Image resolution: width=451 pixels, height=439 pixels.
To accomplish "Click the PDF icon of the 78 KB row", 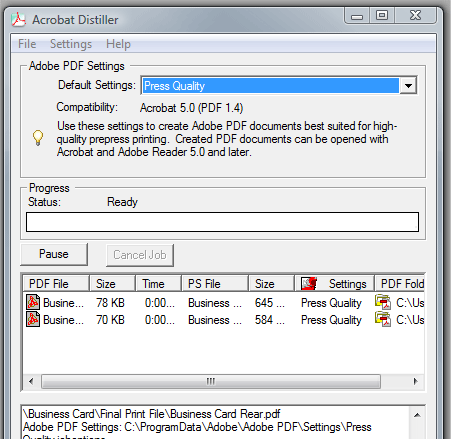I will pos(33,302).
